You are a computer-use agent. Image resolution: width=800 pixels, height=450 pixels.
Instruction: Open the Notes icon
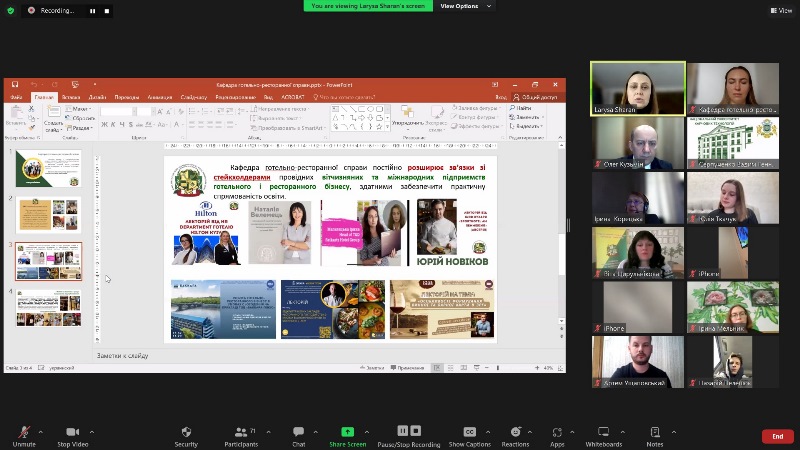654,432
